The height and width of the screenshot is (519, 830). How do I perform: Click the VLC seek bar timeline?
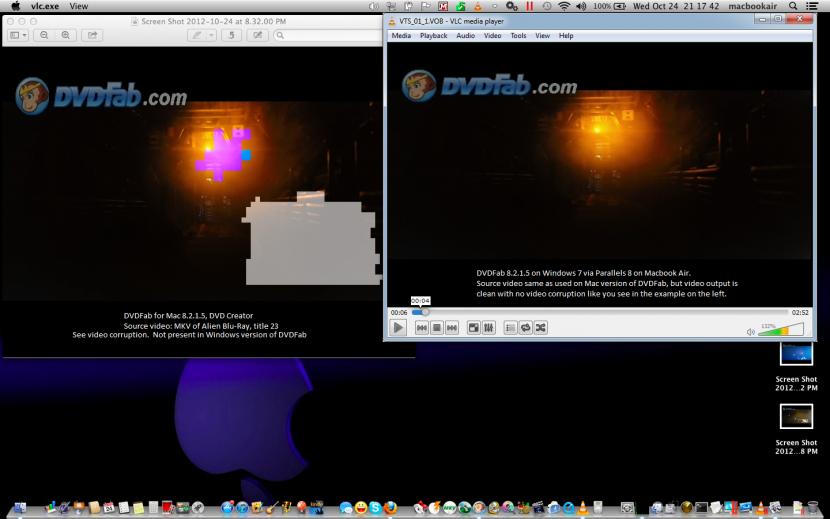pos(600,312)
